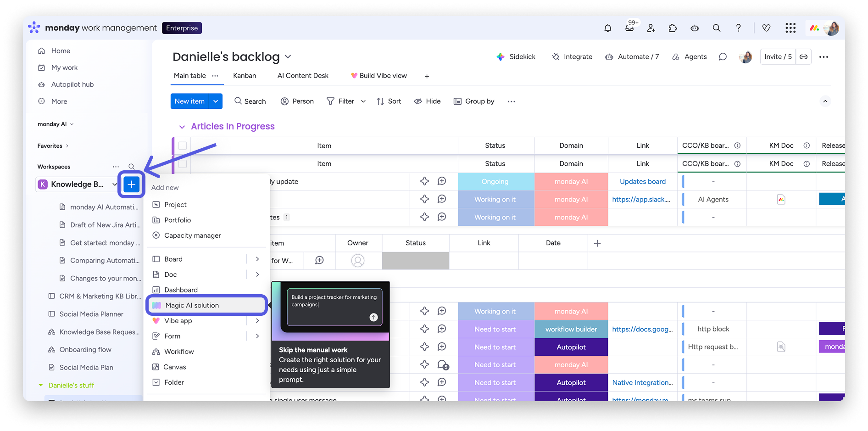Open the New item dropdown arrow
The height and width of the screenshot is (431, 868).
(216, 101)
